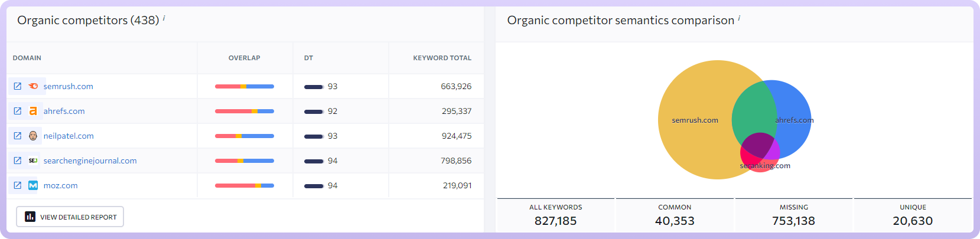Select the overlap bar for moz.com
This screenshot has width=980, height=239.
click(245, 185)
